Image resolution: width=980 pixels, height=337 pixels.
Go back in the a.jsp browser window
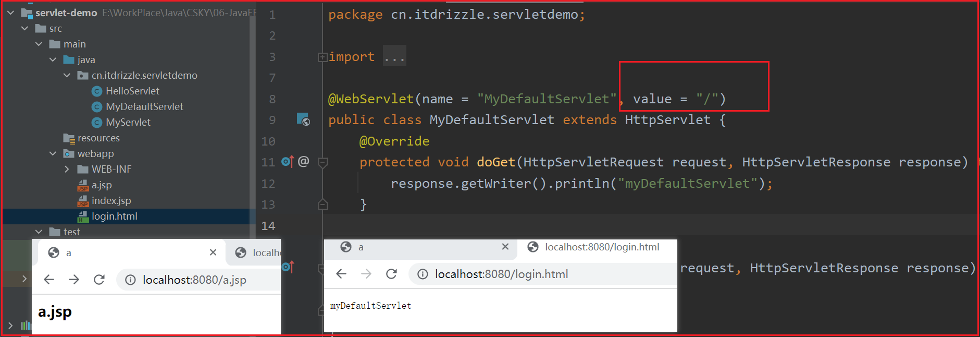point(49,280)
